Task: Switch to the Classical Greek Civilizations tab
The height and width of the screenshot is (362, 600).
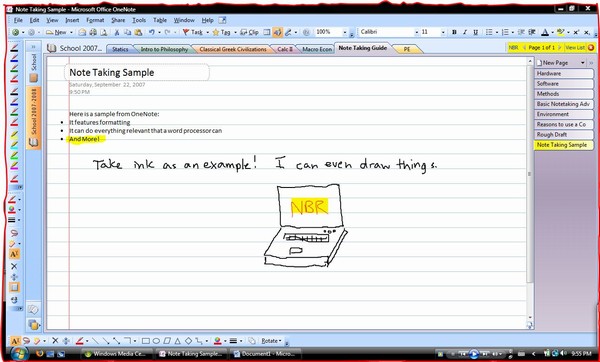Action: [233, 49]
